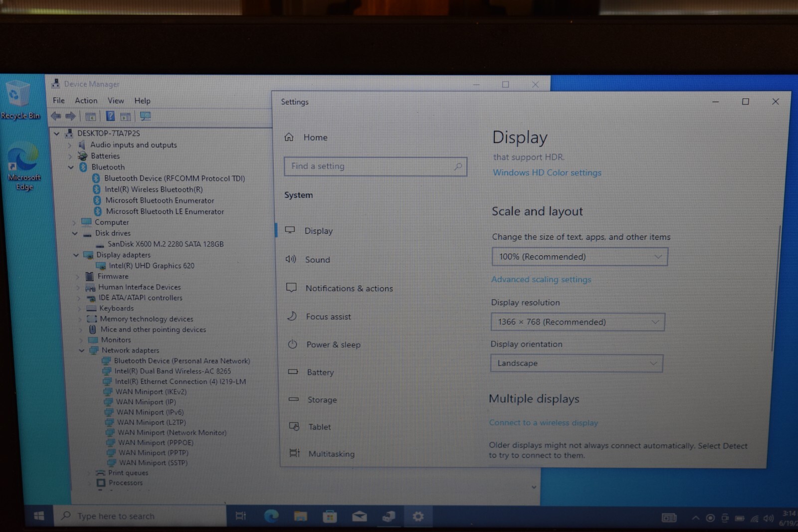Click the scan for hardware changes monitor icon
The height and width of the screenshot is (532, 798).
145,116
